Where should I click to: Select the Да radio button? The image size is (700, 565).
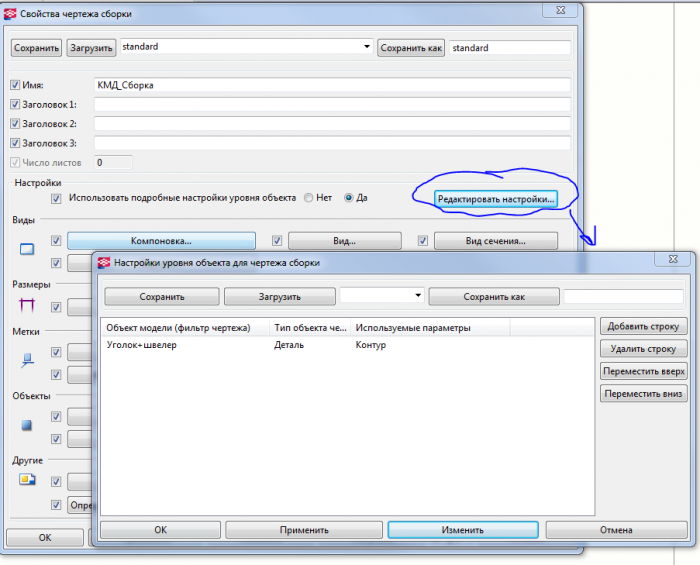[x=349, y=198]
